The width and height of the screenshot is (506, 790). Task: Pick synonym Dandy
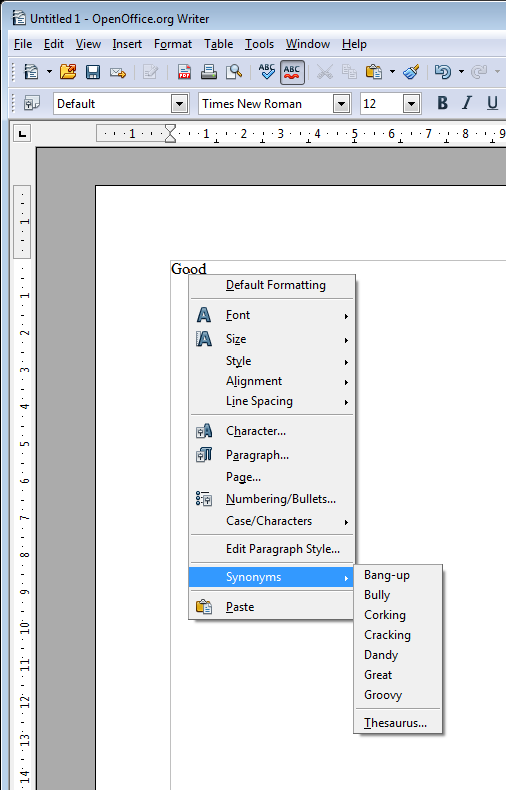[398, 655]
